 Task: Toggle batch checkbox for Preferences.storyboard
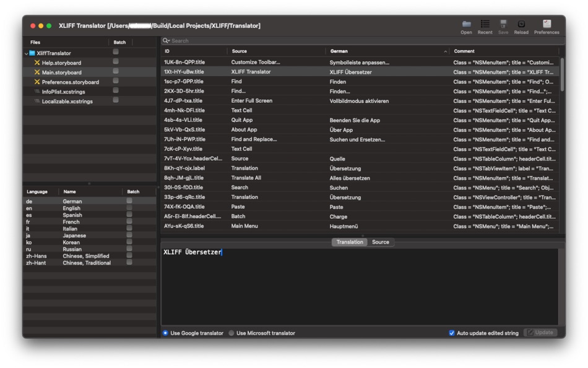point(116,81)
